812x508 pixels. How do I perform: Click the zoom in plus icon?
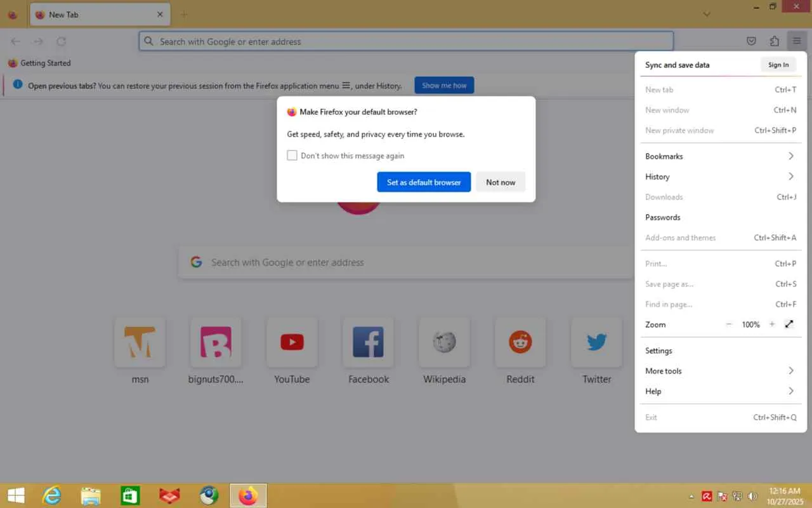772,324
